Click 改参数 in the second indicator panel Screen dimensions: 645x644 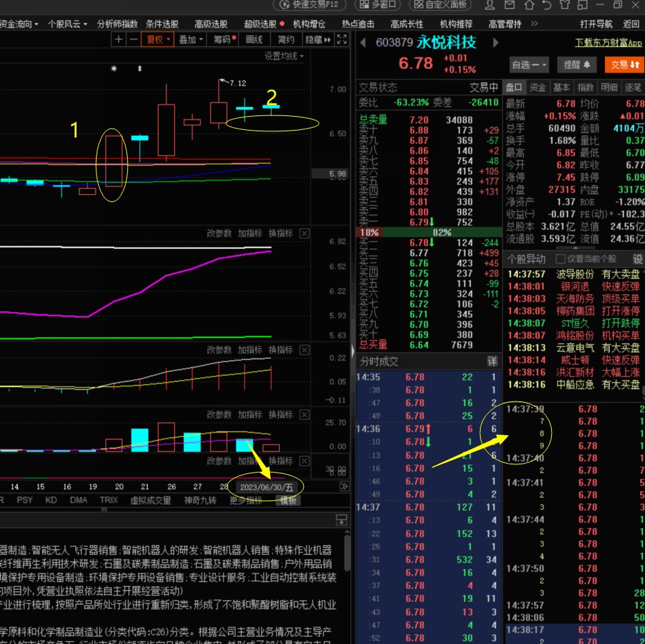pyautogui.click(x=219, y=350)
